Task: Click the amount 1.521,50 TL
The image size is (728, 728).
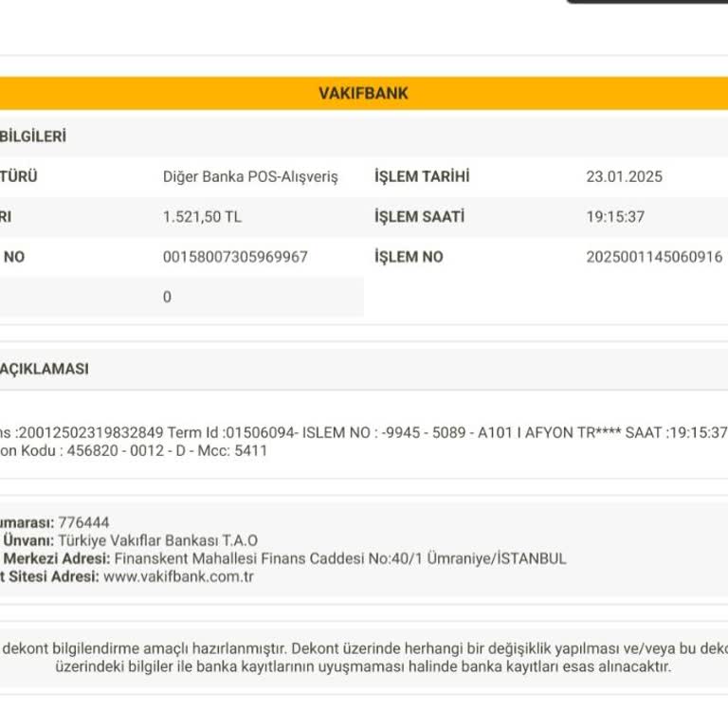Action: pyautogui.click(x=202, y=217)
